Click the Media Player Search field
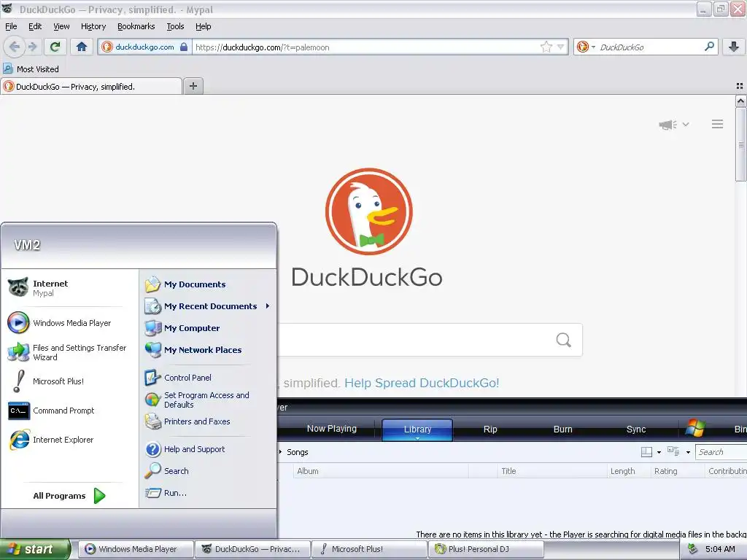 [x=721, y=452]
